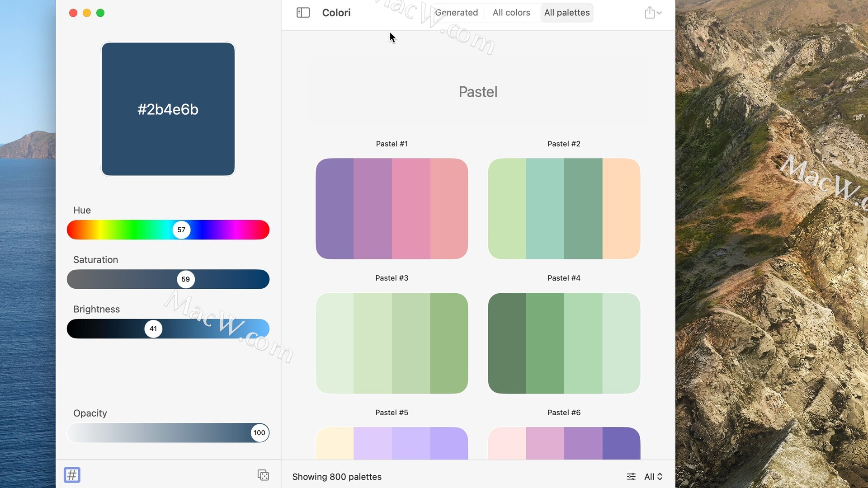The height and width of the screenshot is (488, 868).
Task: Click the random color dice icon
Action: pos(263,475)
